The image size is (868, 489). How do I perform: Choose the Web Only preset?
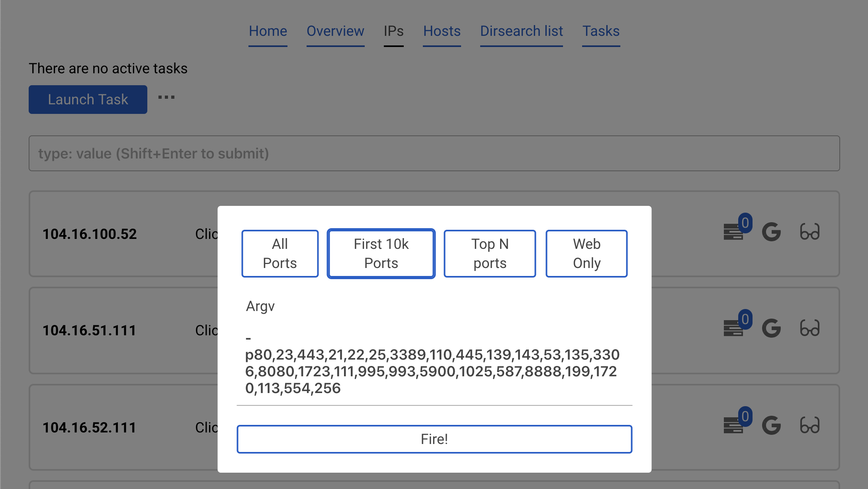point(586,254)
